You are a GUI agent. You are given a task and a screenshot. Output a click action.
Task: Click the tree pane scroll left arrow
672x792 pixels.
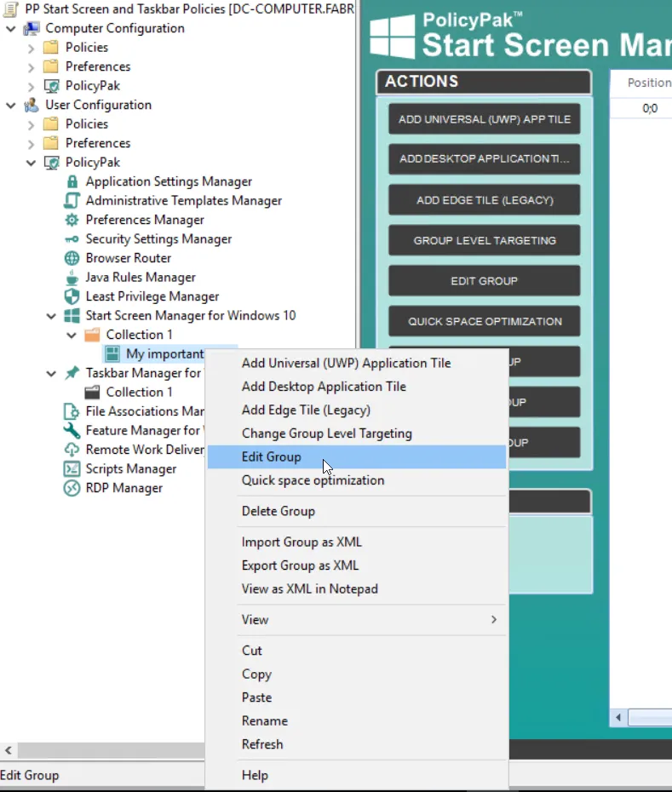pyautogui.click(x=8, y=750)
